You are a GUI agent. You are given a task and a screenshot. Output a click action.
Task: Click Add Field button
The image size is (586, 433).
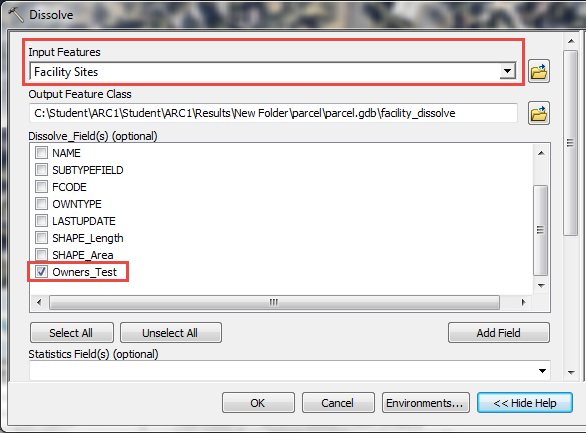click(x=499, y=333)
